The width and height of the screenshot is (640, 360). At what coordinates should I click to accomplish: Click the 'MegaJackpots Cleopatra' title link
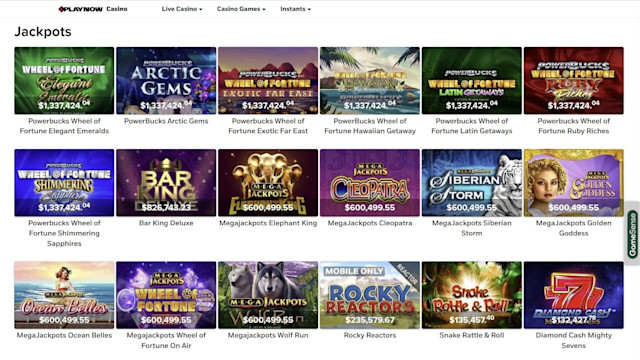tap(370, 223)
